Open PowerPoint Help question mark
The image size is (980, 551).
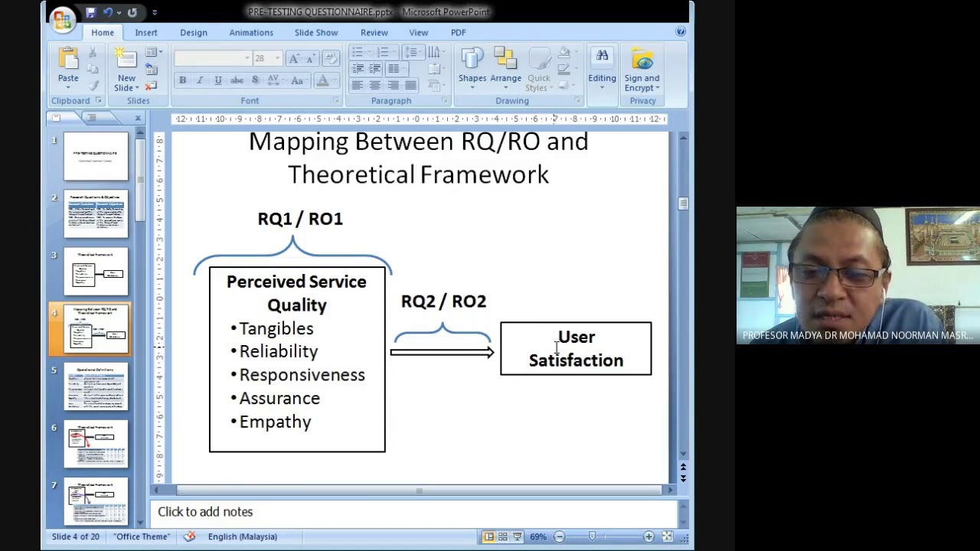tap(680, 32)
